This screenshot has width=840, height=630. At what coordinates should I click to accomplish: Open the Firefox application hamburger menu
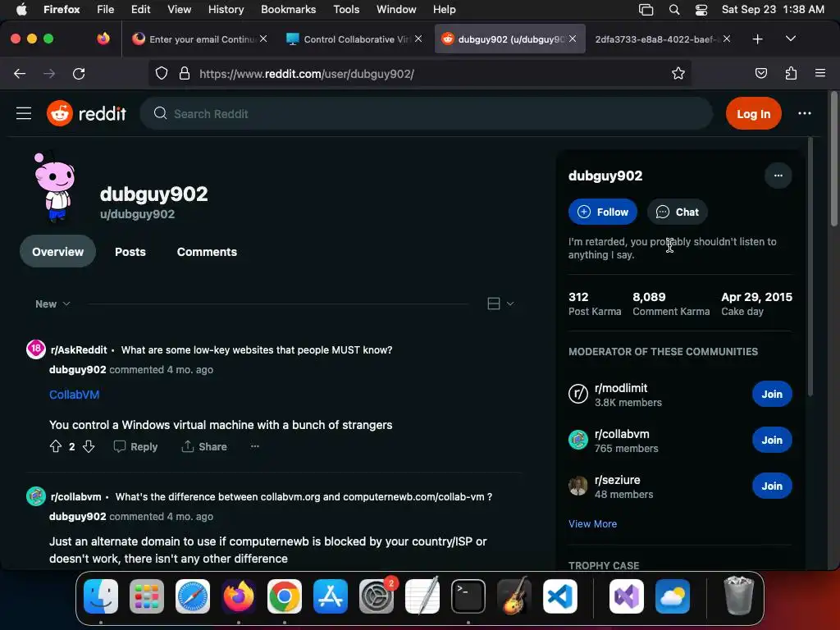click(820, 73)
